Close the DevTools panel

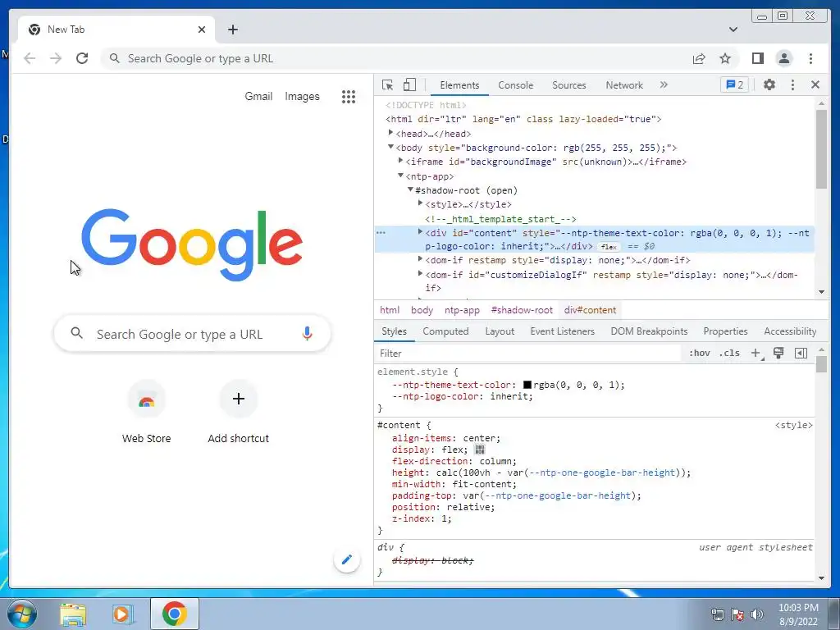815,84
